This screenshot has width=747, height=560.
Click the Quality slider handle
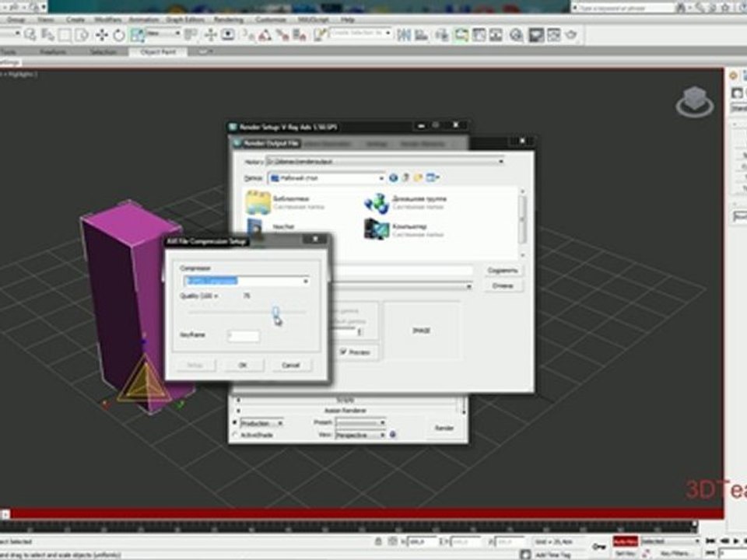(275, 312)
